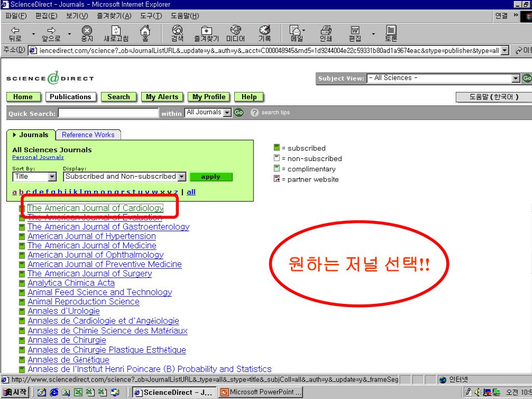The image size is (532, 399).
Task: Open the 편집(E) menu
Action: pyautogui.click(x=46, y=16)
